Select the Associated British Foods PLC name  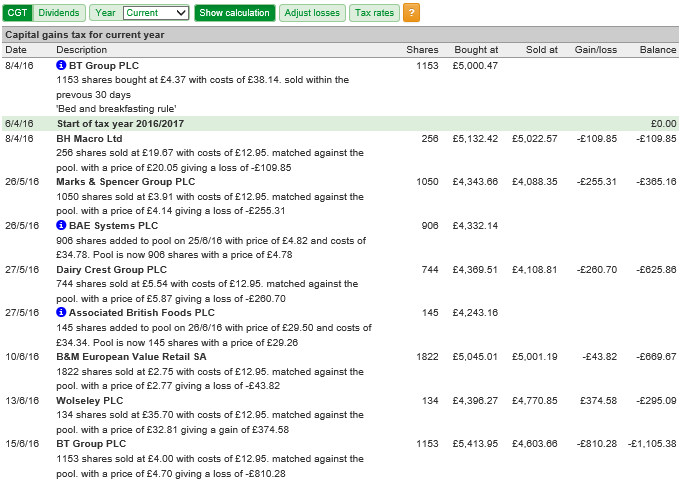point(142,312)
